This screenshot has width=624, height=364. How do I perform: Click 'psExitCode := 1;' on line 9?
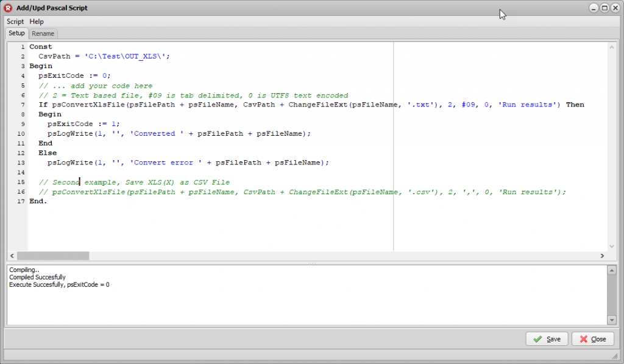coord(83,124)
